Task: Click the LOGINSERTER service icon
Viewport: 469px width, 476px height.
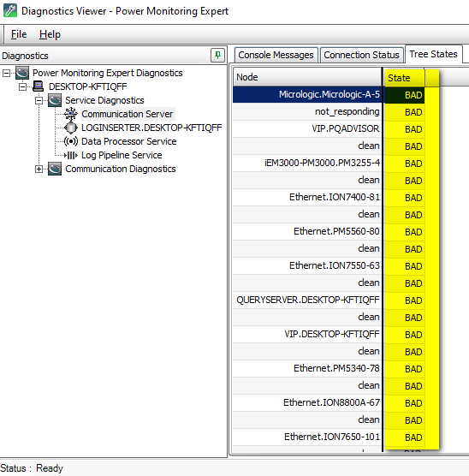Action: coord(71,128)
